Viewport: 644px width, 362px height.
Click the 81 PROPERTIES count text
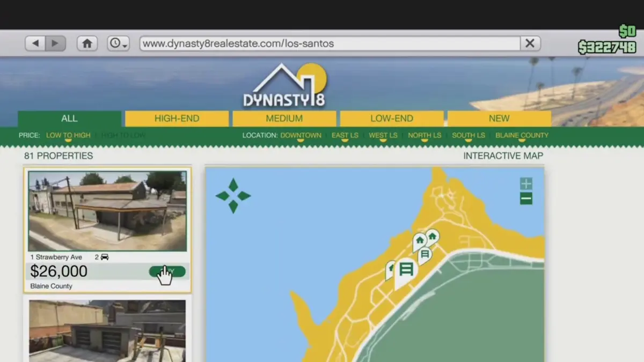[x=58, y=156]
